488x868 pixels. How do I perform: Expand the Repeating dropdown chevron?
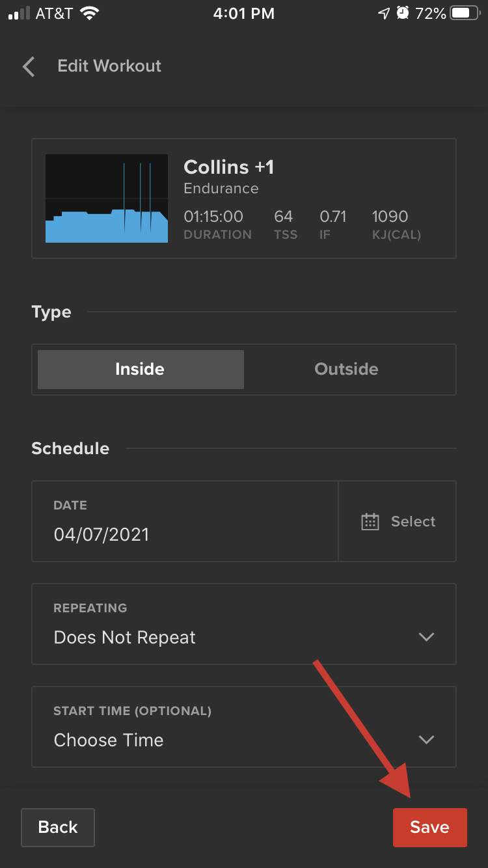426,637
